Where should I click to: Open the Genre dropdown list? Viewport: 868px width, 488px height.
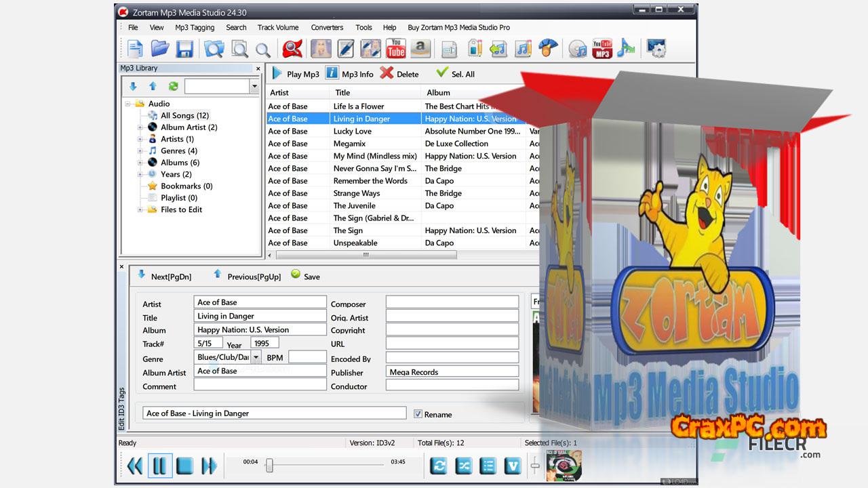(256, 357)
